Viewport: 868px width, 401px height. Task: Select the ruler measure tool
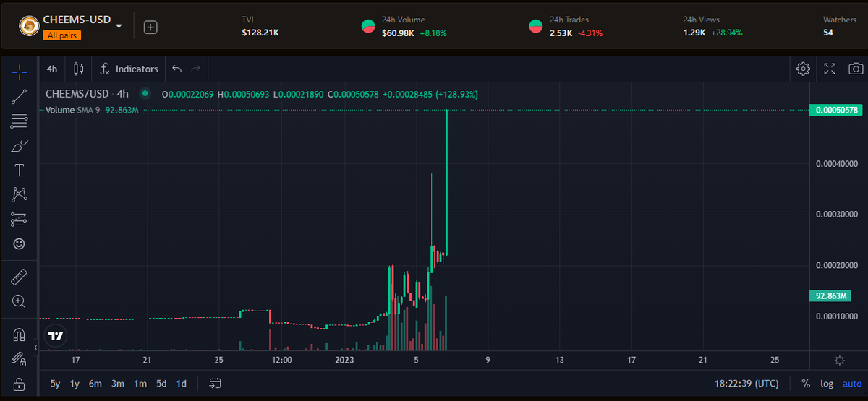(20, 277)
